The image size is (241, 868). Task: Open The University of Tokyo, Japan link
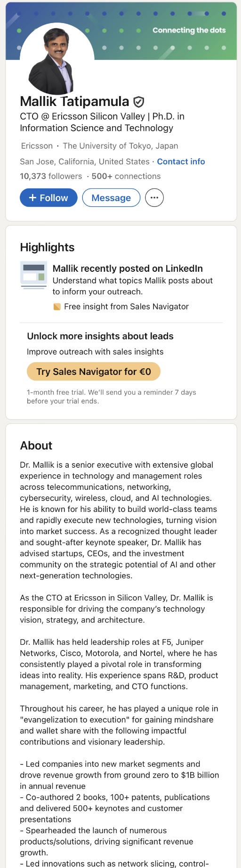point(120,146)
